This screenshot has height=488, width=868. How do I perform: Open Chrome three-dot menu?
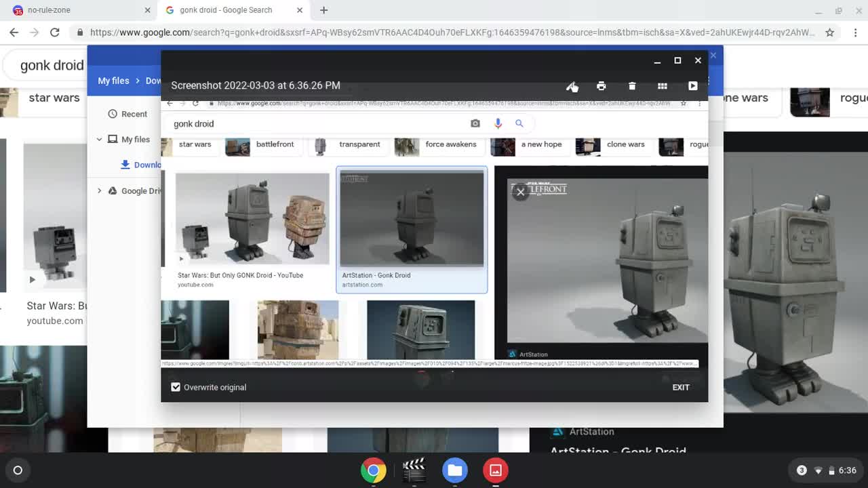point(855,33)
